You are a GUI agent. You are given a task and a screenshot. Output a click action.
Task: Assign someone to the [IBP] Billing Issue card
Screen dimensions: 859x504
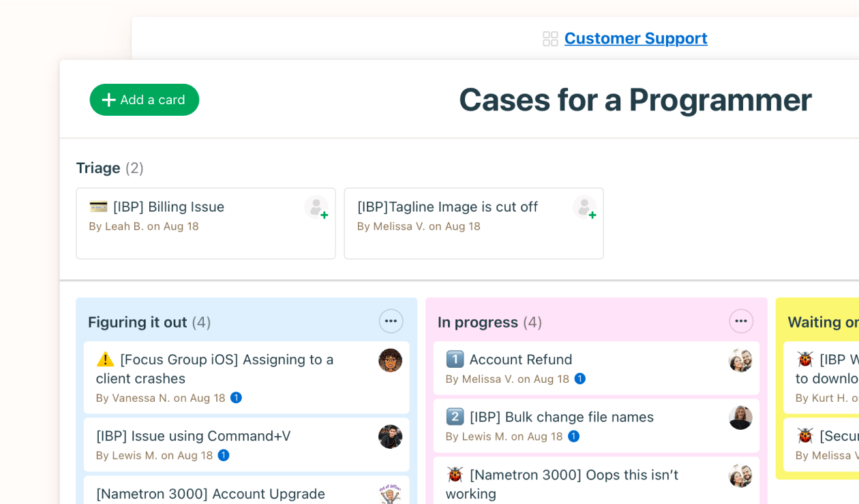pos(316,207)
